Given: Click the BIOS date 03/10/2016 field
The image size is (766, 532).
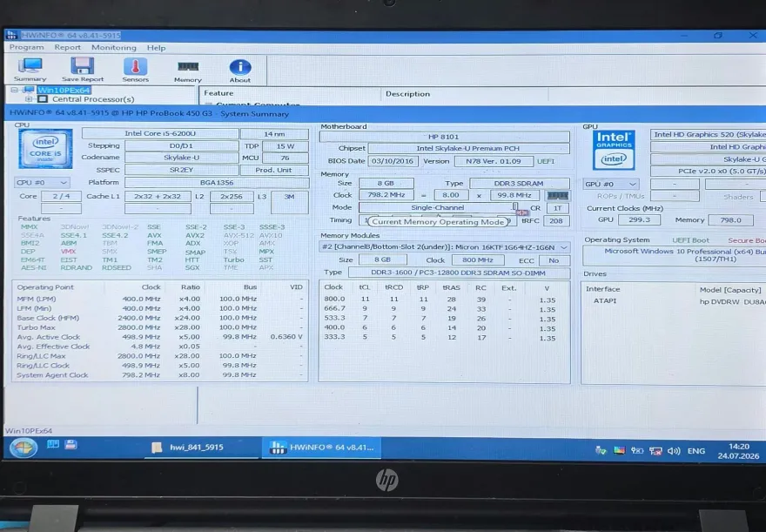Looking at the screenshot, I should coord(393,161).
